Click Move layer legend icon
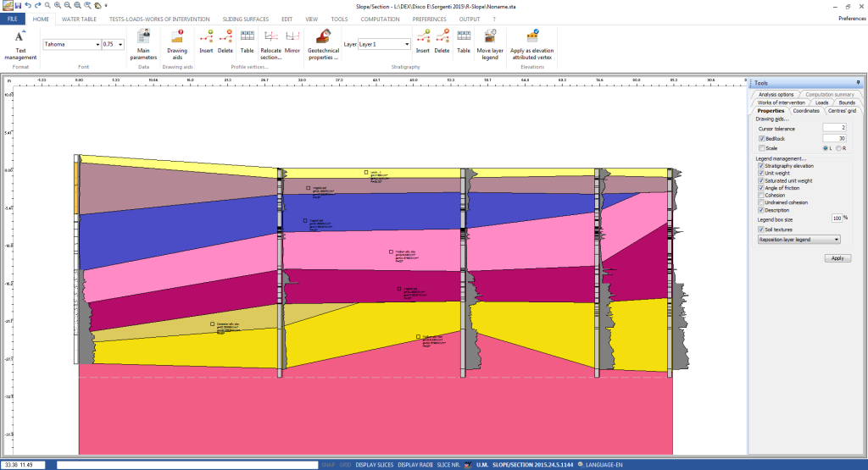The image size is (868, 470). click(x=490, y=36)
